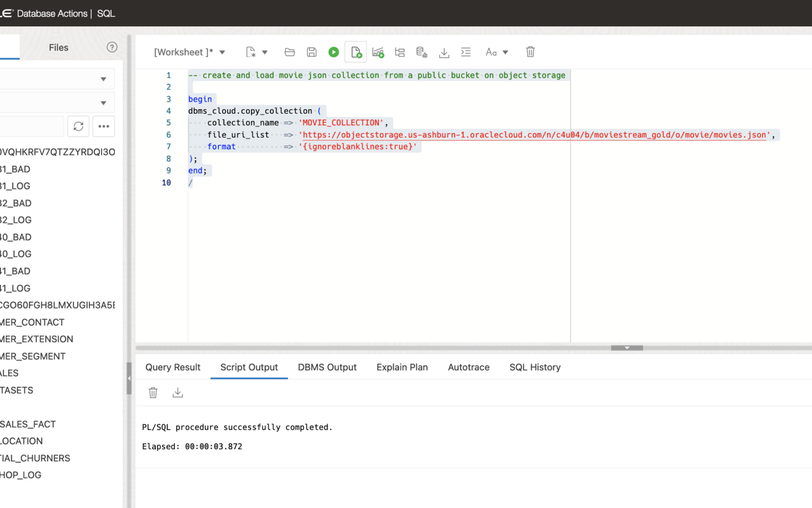Format the SQL code
Image resolution: width=812 pixels, height=508 pixels.
(x=466, y=51)
